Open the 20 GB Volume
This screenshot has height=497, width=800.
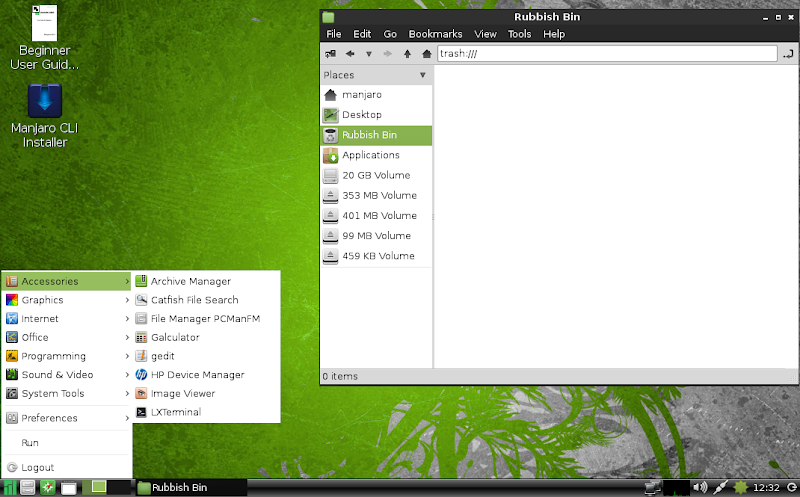point(377,176)
